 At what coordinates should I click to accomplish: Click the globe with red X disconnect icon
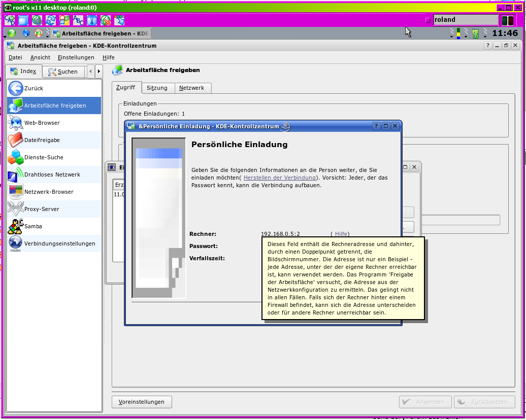tap(106, 20)
